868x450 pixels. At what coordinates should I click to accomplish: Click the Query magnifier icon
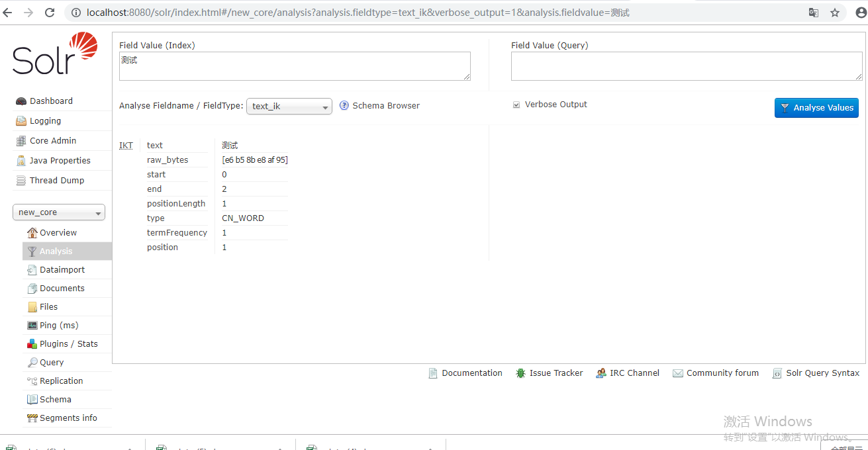coord(32,363)
